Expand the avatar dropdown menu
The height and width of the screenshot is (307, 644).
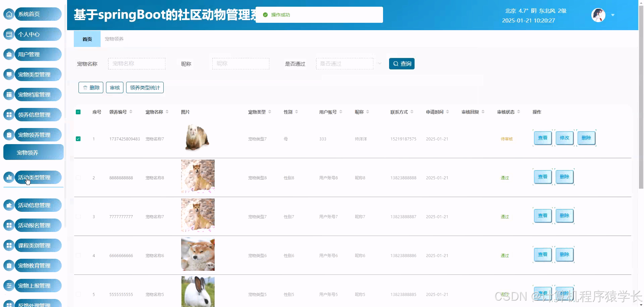point(613,15)
